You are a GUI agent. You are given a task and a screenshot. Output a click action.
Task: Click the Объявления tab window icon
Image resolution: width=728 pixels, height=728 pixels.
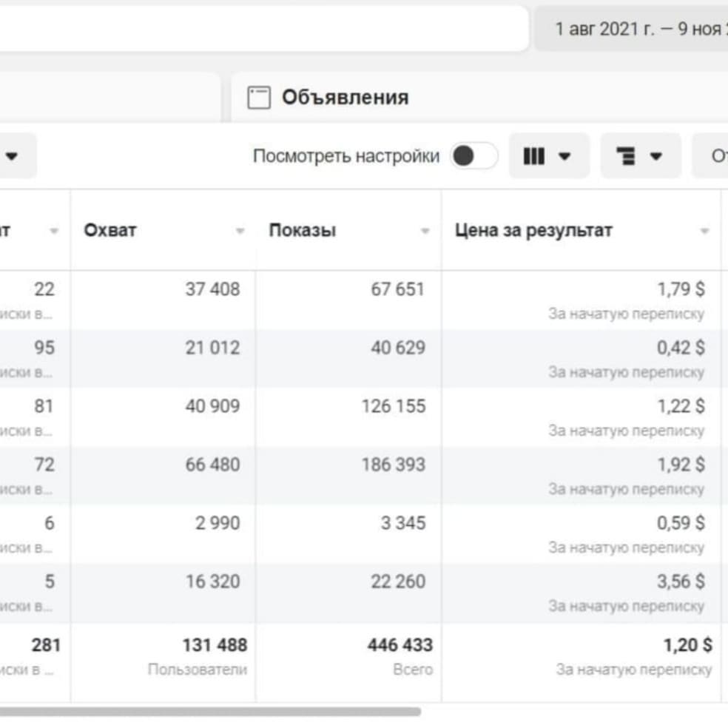point(258,98)
